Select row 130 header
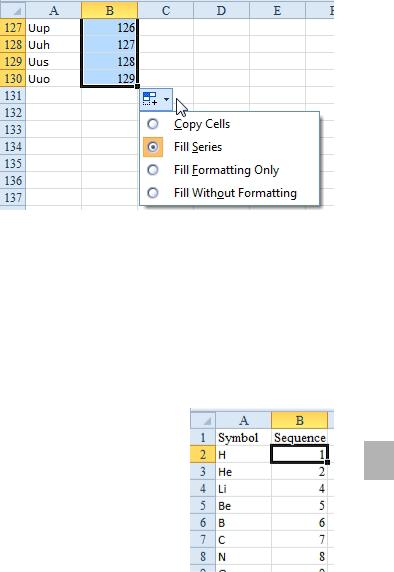Screen dimensions: 394x572 13,78
